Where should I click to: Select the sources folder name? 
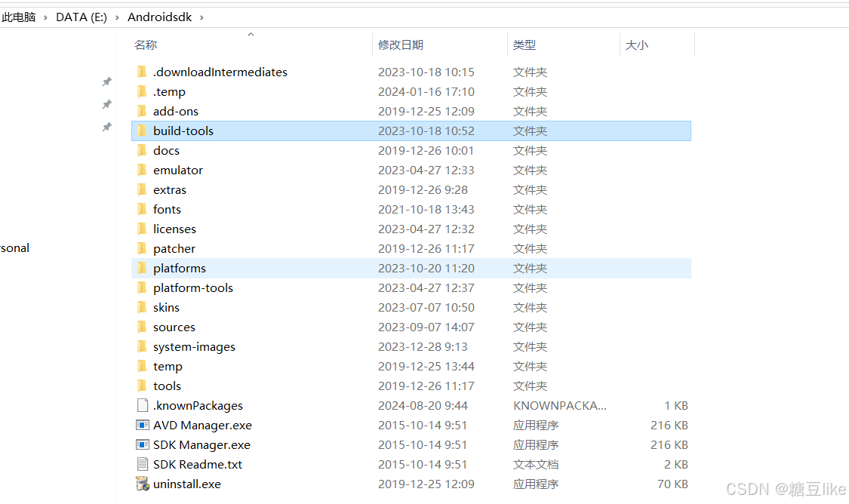point(174,327)
